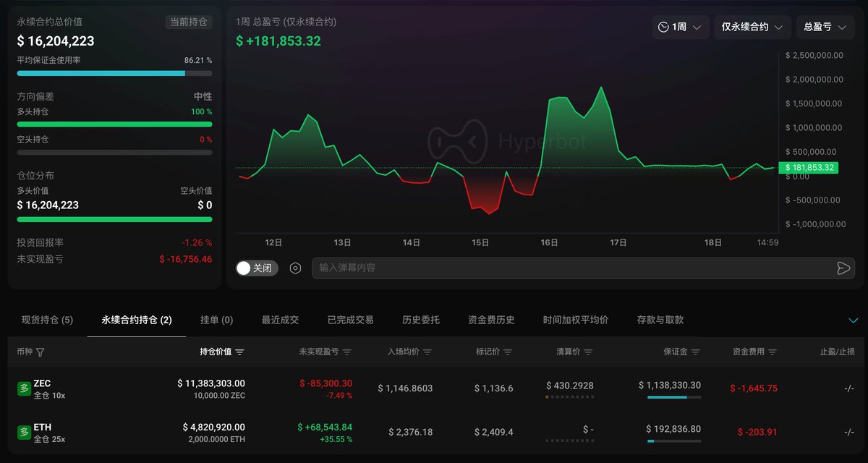The width and height of the screenshot is (868, 463).
Task: Sort by 资金费用 column icon
Action: click(772, 352)
